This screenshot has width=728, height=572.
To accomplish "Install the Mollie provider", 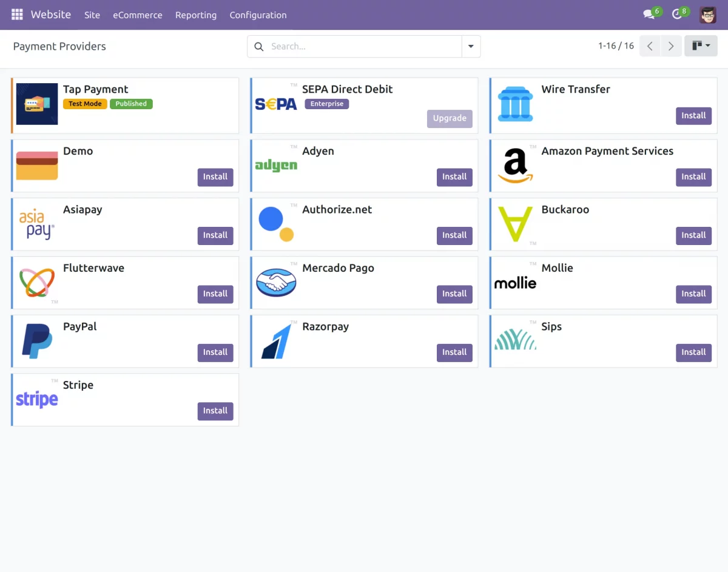I will [x=693, y=294].
